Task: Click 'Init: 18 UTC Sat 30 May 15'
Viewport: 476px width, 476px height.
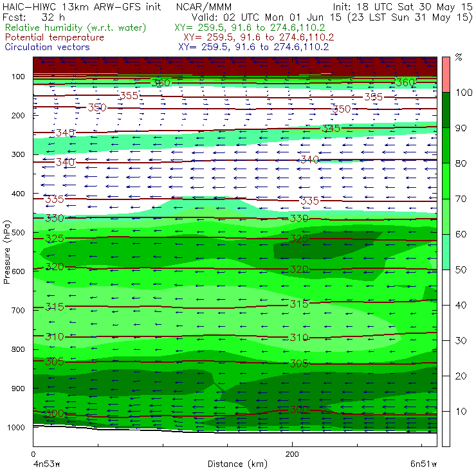Action: (x=403, y=6)
